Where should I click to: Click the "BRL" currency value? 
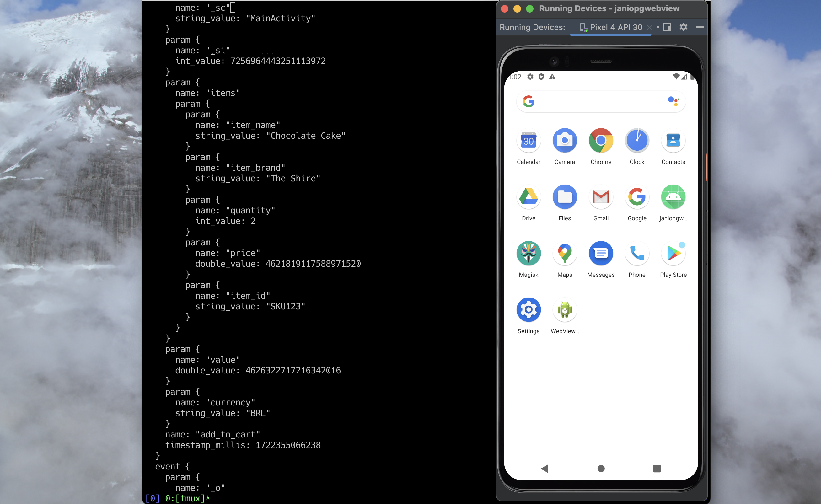[x=258, y=413]
